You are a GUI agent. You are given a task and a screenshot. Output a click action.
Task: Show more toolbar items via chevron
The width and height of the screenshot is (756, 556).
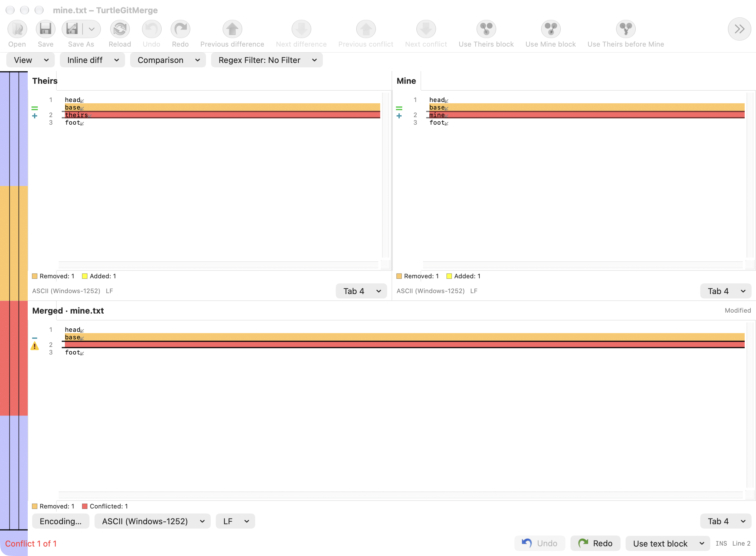[x=739, y=29]
